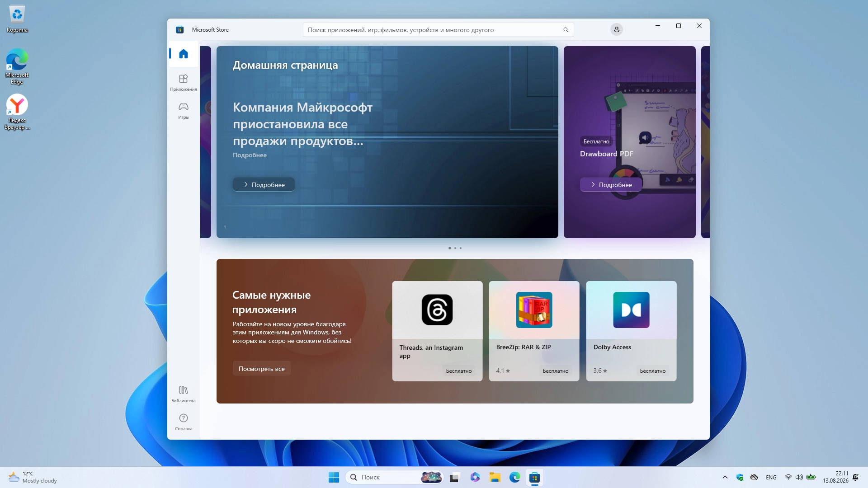Click the Threads, an Instagram app title
This screenshot has width=868, height=488.
[431, 352]
